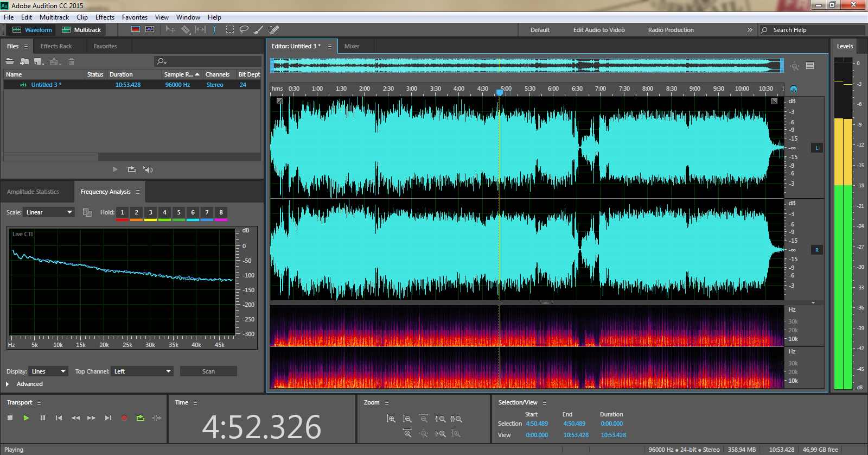868x455 pixels.
Task: Toggle the left channel L enable button
Action: pos(816,148)
